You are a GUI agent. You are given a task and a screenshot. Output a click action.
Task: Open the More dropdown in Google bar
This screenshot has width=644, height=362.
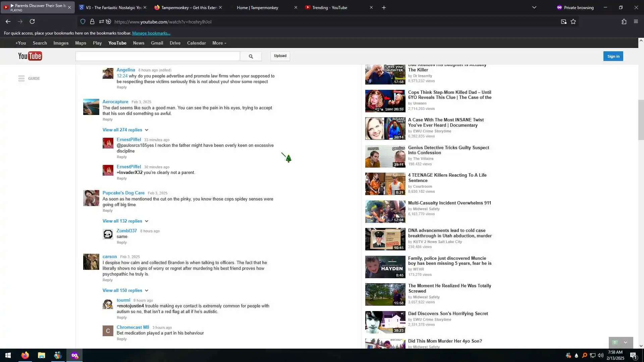click(x=219, y=43)
